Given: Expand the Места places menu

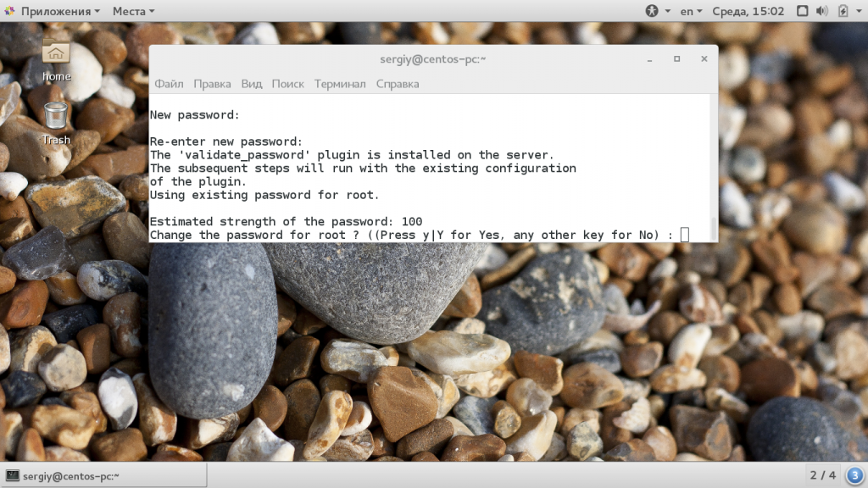Looking at the screenshot, I should click(133, 11).
